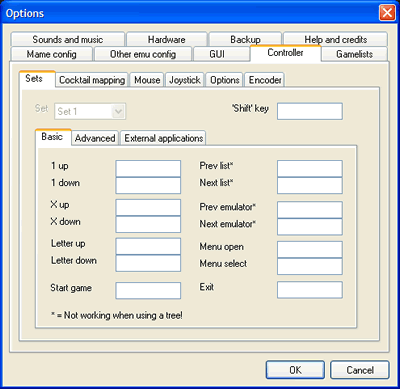Viewport: 400px width, 389px height.
Task: Select the Letter down key field
Action: point(148,263)
